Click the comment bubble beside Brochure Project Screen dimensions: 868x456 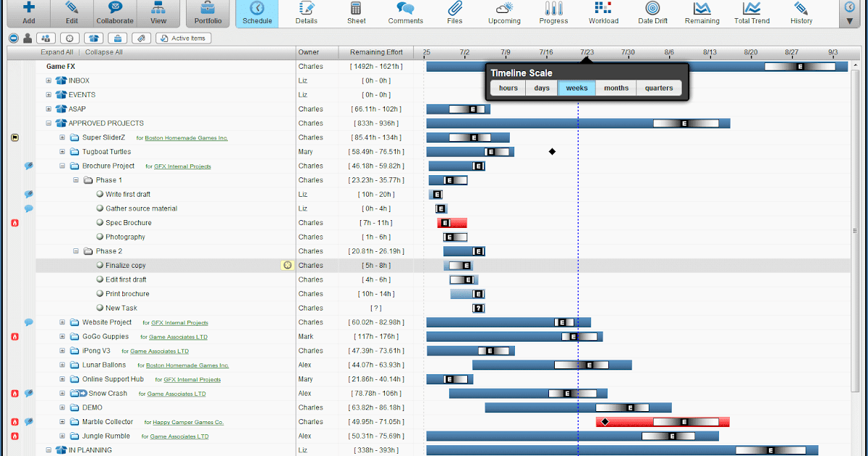[28, 165]
